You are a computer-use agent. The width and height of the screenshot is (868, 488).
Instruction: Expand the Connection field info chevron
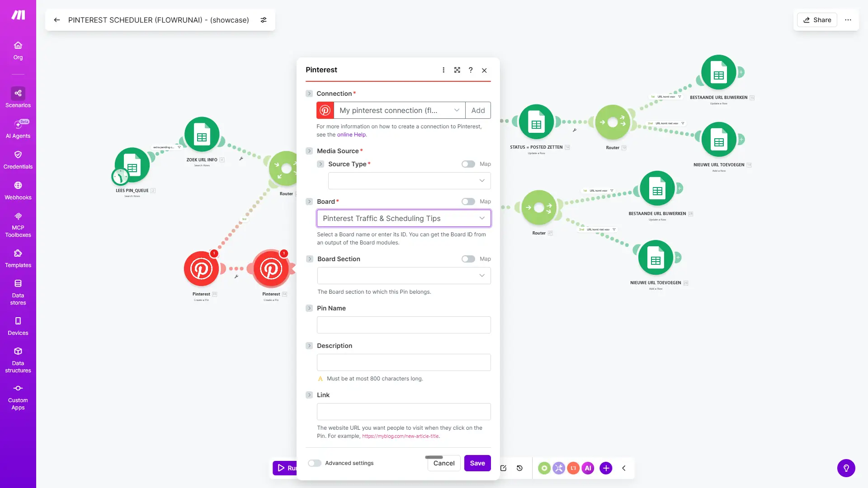309,94
